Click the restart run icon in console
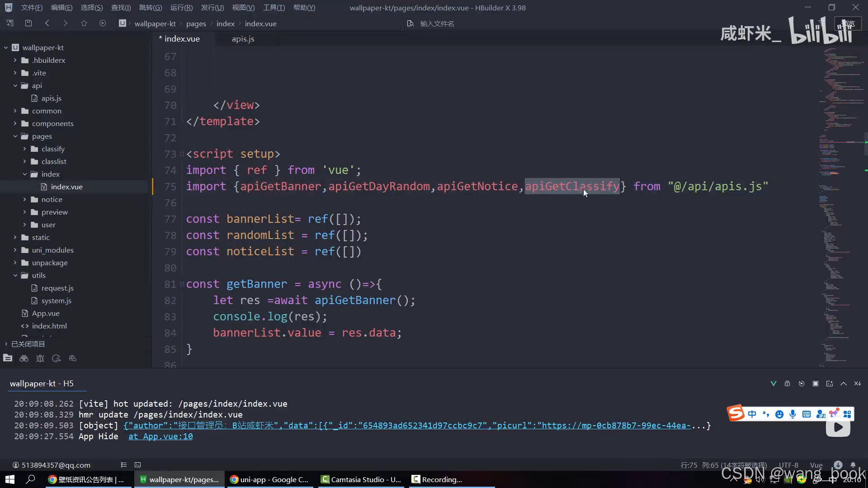 point(802,384)
